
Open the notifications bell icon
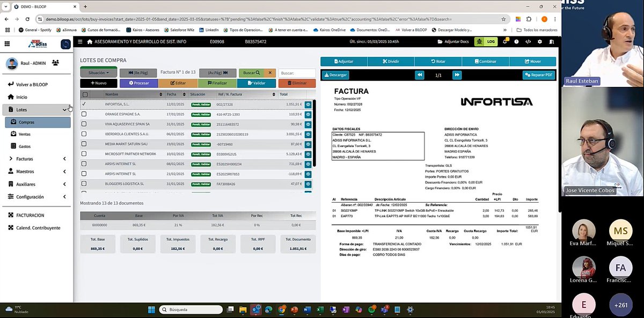tap(504, 41)
